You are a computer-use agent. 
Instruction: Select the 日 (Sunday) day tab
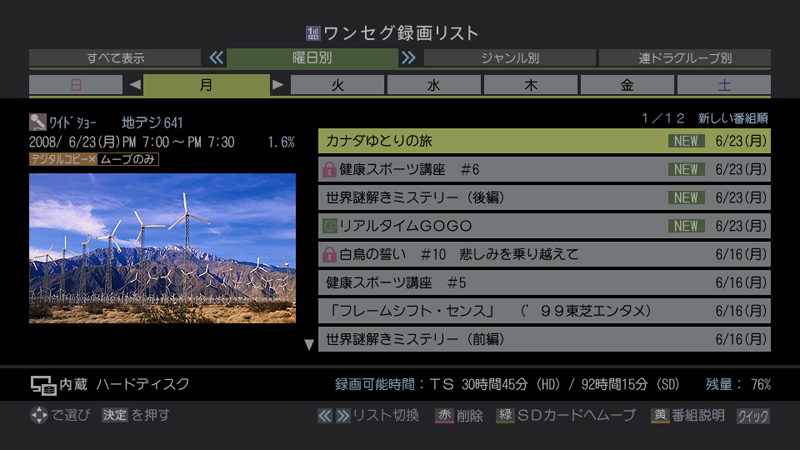76,85
